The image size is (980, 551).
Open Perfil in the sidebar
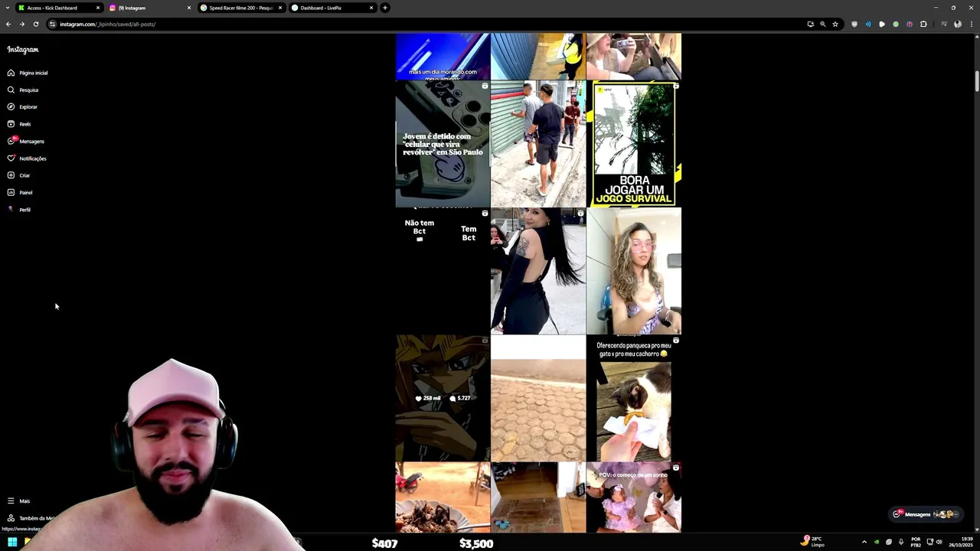tap(19, 210)
